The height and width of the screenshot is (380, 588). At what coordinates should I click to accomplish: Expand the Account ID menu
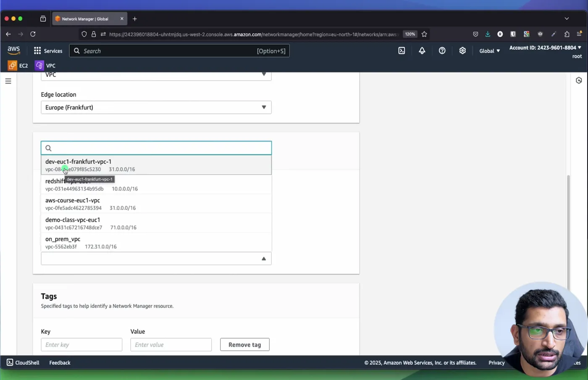[x=545, y=47]
